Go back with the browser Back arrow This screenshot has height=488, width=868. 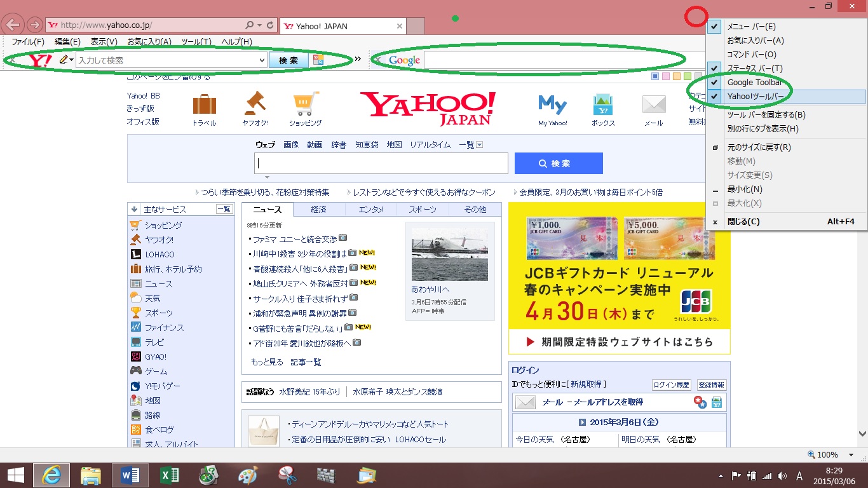(x=13, y=25)
